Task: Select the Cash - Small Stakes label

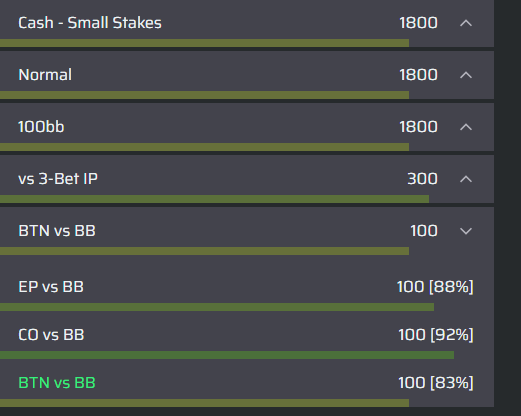Action: [90, 23]
